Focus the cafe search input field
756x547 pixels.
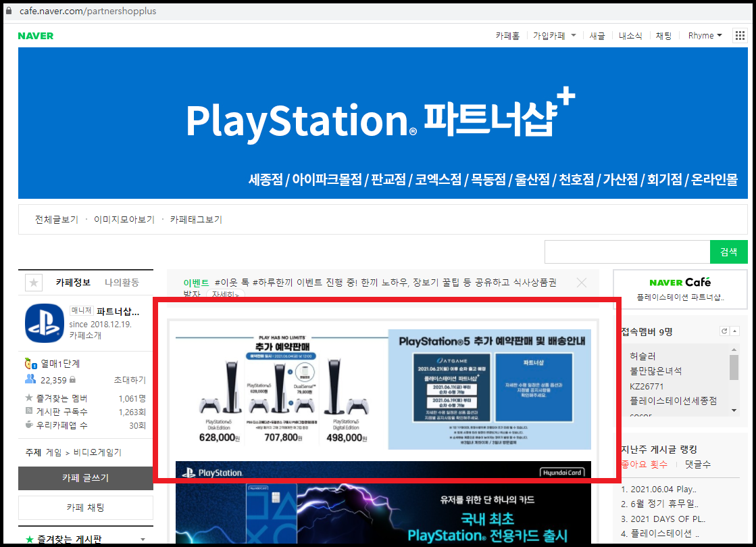click(627, 252)
